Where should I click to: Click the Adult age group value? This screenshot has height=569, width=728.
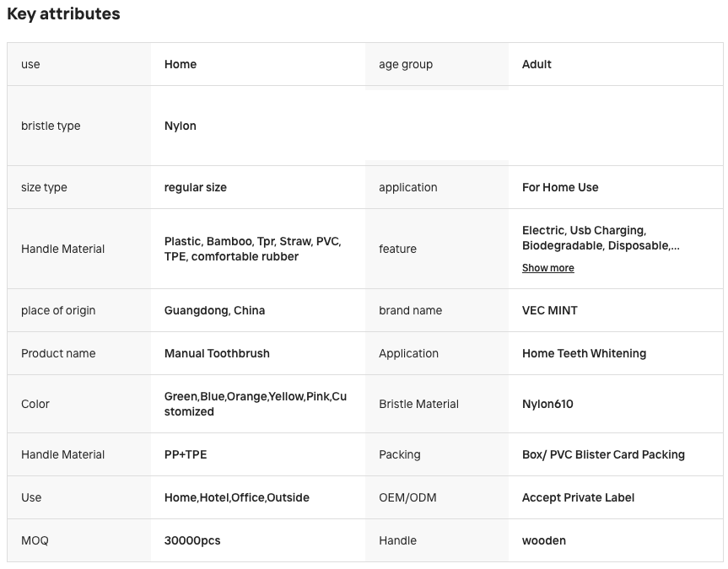click(537, 64)
